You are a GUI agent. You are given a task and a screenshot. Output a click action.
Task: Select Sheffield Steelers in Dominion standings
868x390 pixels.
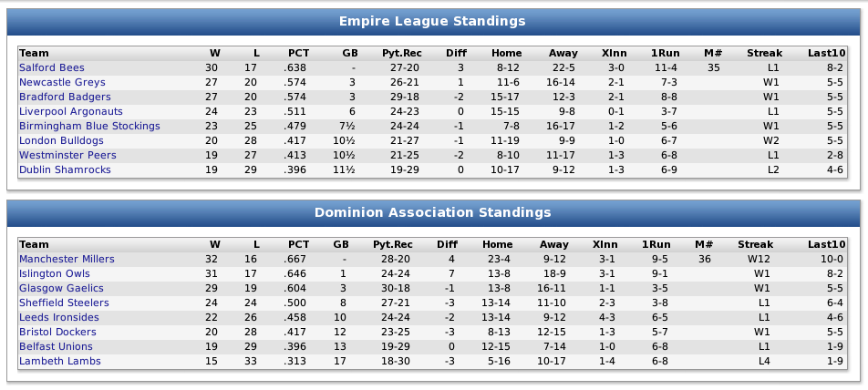tap(64, 303)
